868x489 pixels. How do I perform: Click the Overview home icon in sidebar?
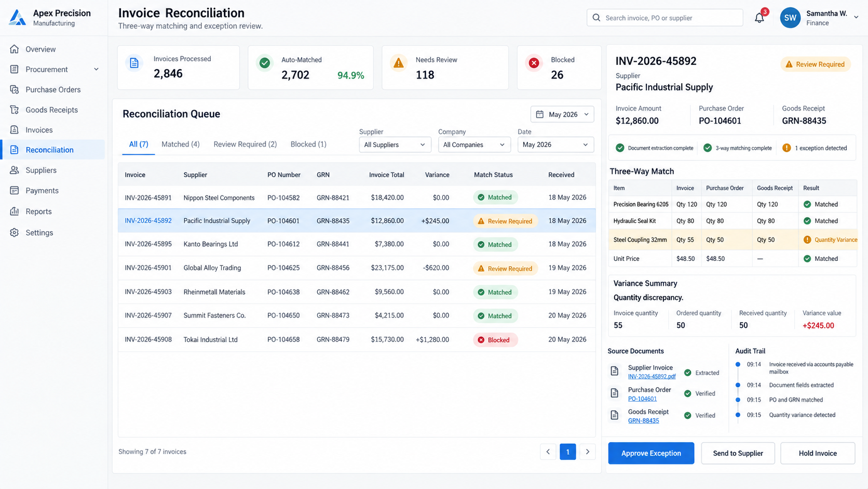(15, 49)
